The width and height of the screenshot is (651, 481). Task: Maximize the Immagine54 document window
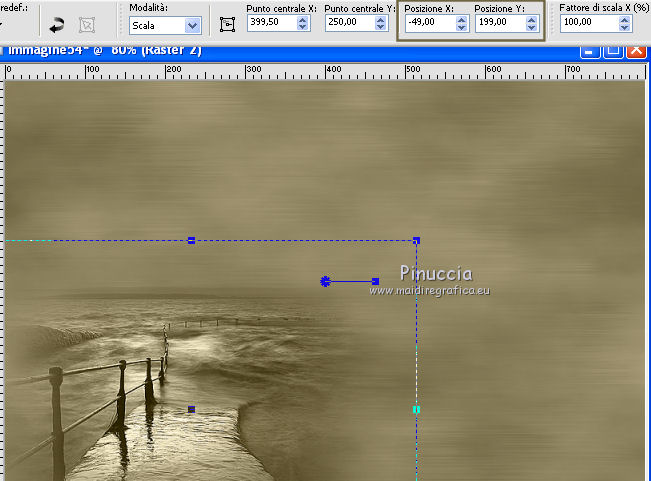pos(613,51)
